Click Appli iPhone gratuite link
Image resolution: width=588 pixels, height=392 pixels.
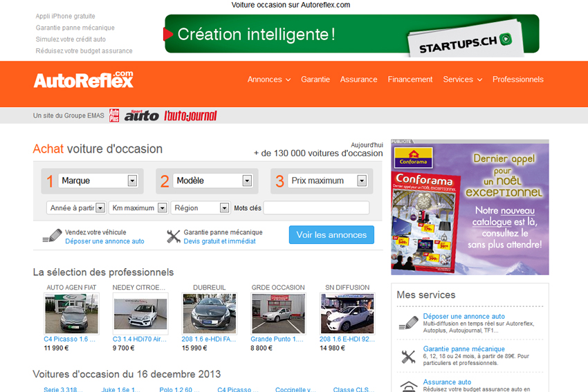point(65,16)
